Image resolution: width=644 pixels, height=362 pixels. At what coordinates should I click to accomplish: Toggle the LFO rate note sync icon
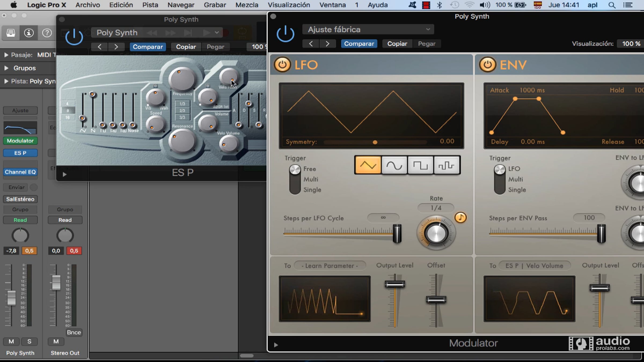[460, 217]
